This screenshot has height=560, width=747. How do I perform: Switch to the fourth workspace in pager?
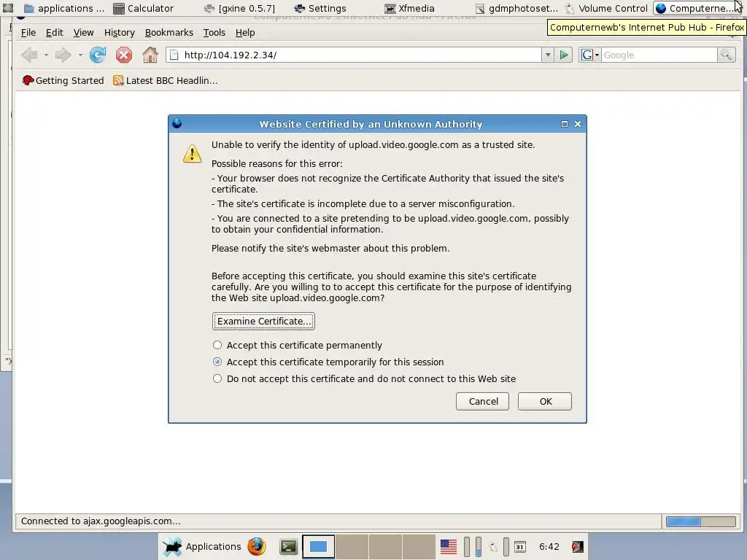tap(418, 547)
